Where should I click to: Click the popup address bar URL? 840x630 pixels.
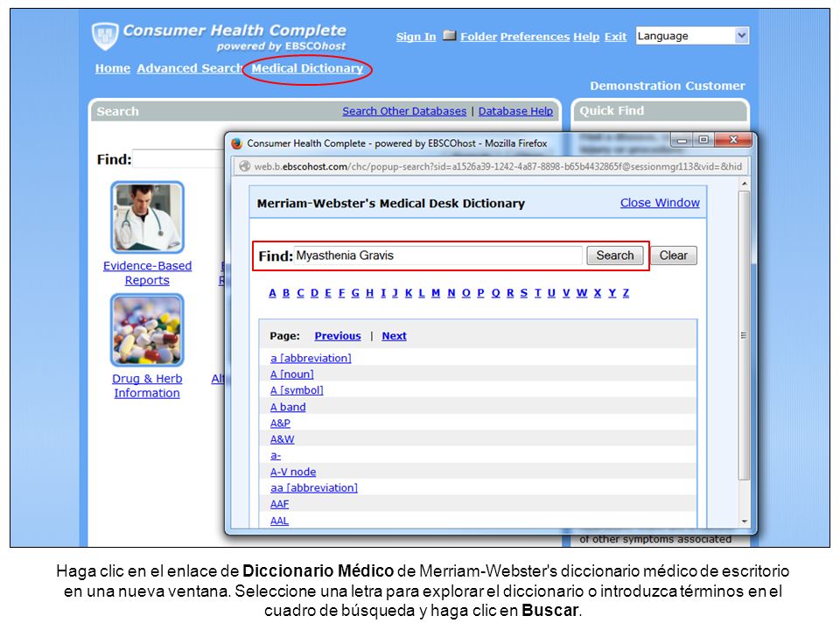(x=498, y=166)
